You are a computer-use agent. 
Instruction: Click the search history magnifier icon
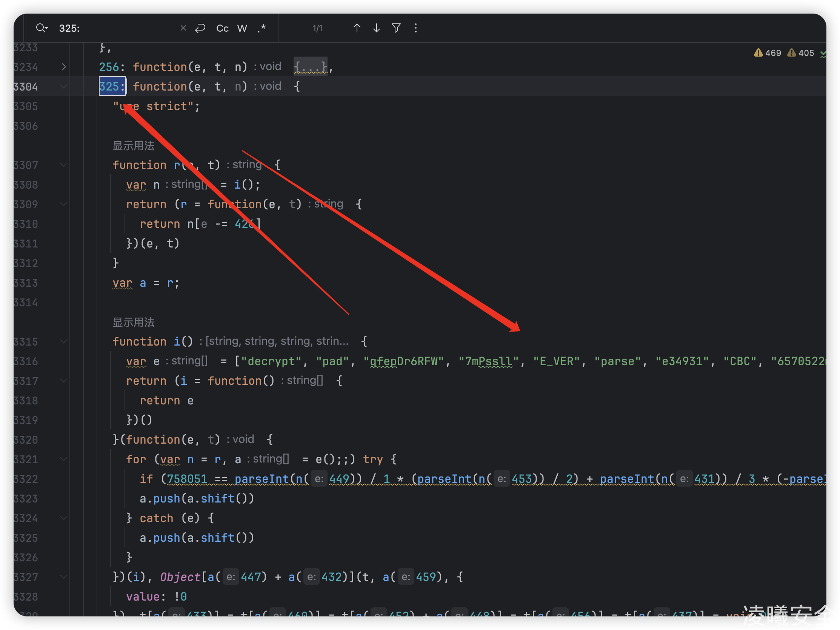click(x=42, y=28)
